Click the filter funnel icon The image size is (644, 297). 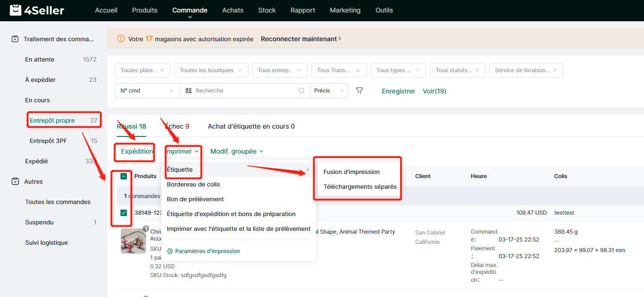click(x=360, y=91)
